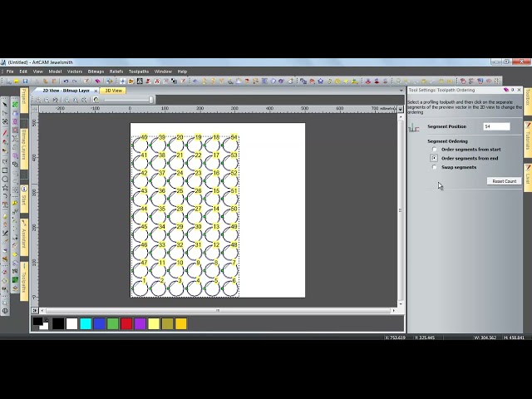
Task: Click segment label 47 in the 2D view
Action: pyautogui.click(x=144, y=263)
